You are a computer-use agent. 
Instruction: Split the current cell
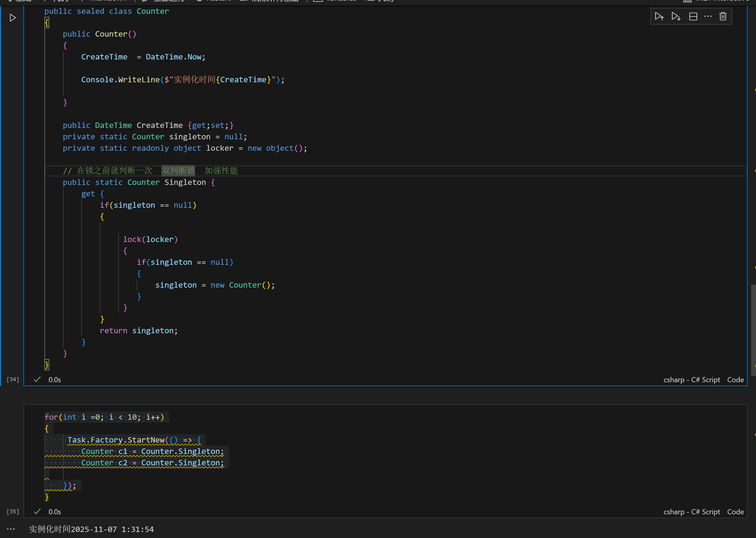(693, 16)
